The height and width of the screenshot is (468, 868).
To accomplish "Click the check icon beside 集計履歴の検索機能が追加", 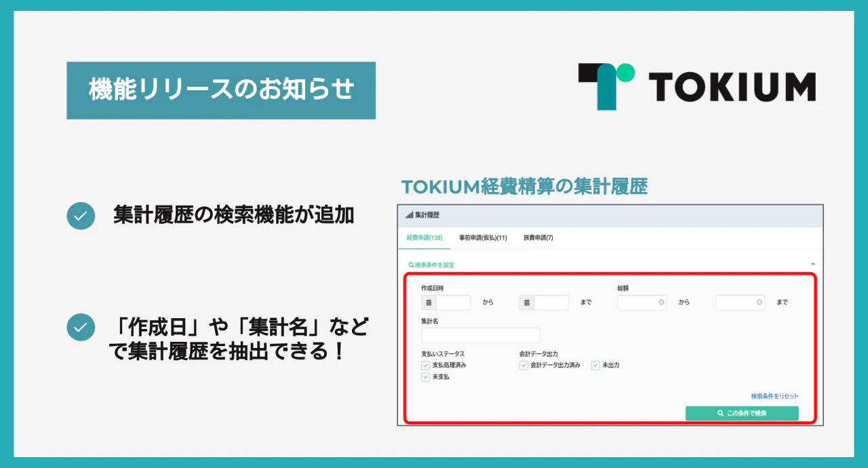I will click(81, 216).
